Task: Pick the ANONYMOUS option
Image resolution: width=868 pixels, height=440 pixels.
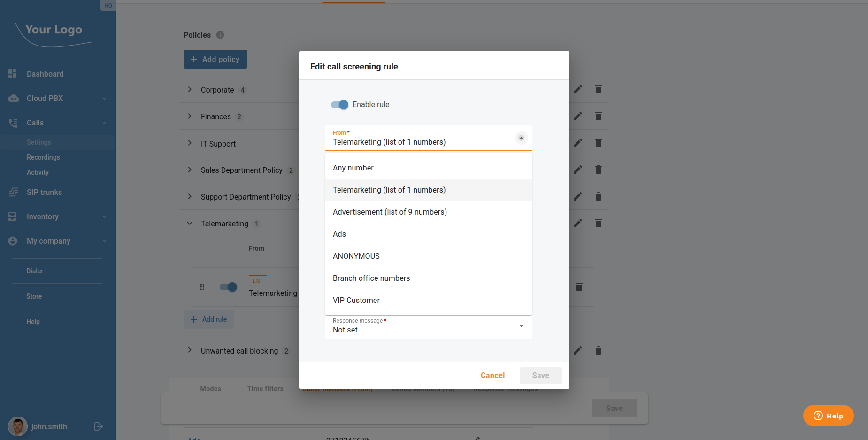Action: 356,256
